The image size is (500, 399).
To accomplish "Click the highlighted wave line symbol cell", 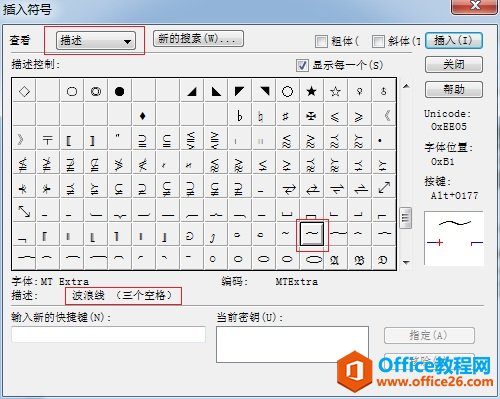I will (312, 234).
